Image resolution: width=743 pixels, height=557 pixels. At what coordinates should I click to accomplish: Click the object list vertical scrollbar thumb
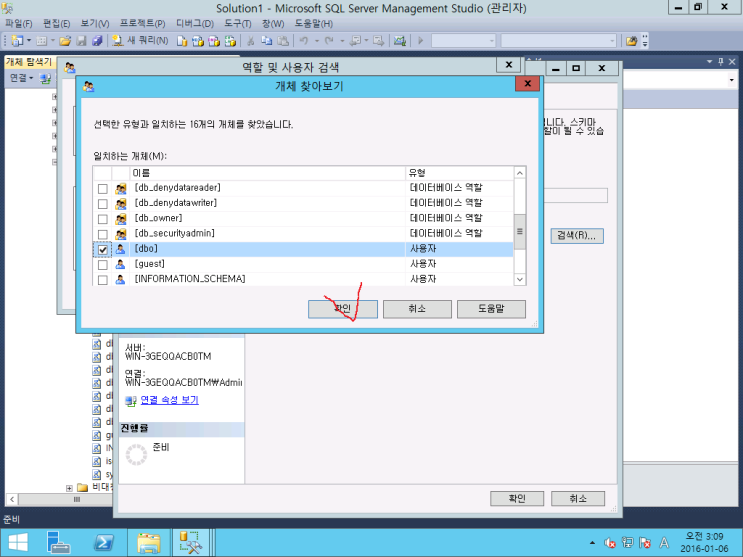[x=520, y=231]
